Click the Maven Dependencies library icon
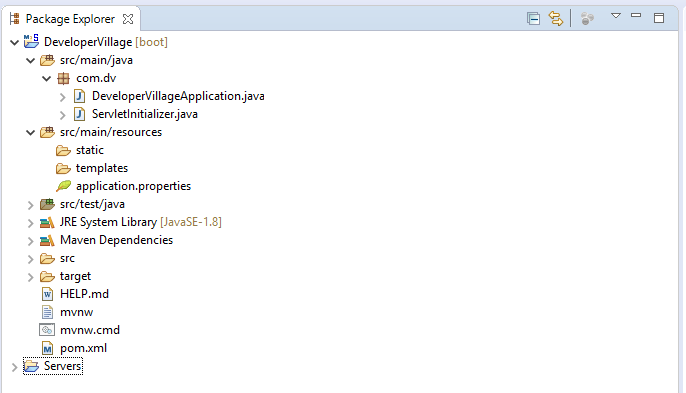The image size is (686, 393). 47,240
